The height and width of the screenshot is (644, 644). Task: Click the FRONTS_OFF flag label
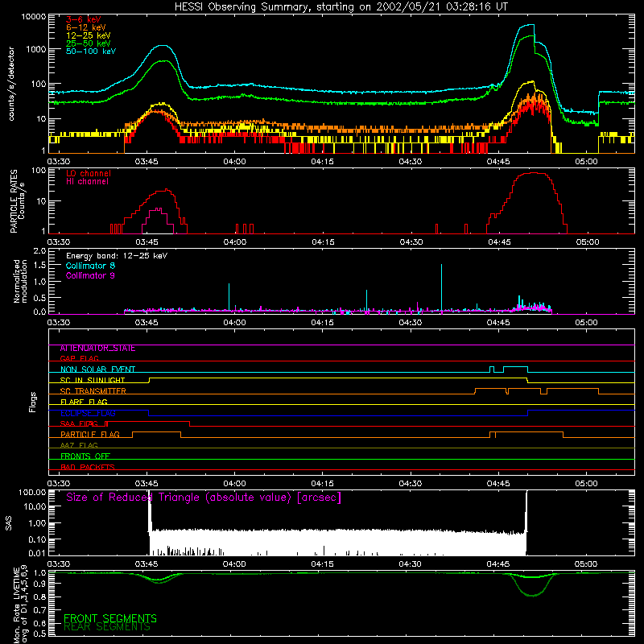coord(85,456)
